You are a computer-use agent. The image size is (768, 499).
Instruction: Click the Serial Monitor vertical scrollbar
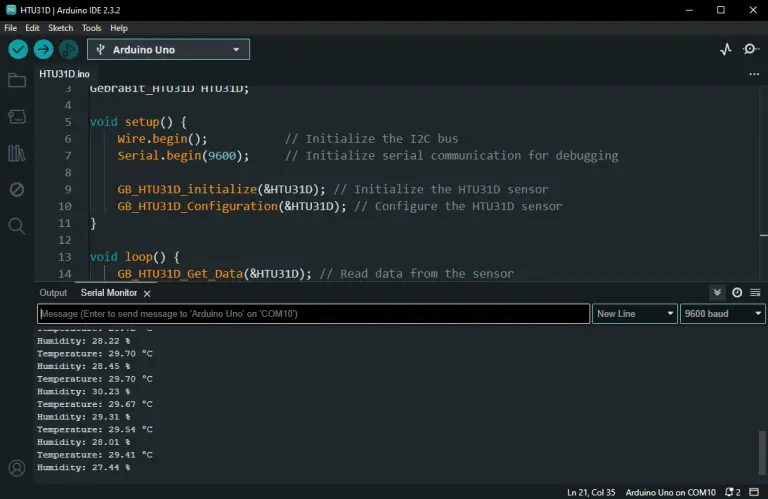[x=762, y=451]
